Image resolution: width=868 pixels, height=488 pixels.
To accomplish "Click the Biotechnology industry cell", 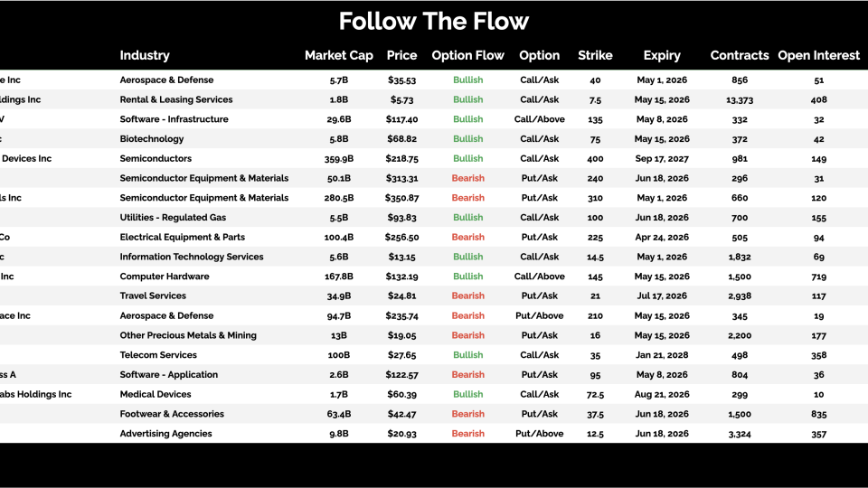I will pyautogui.click(x=152, y=139).
